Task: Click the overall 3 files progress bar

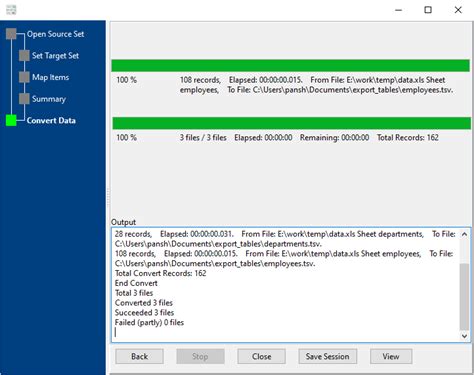Action: click(291, 123)
